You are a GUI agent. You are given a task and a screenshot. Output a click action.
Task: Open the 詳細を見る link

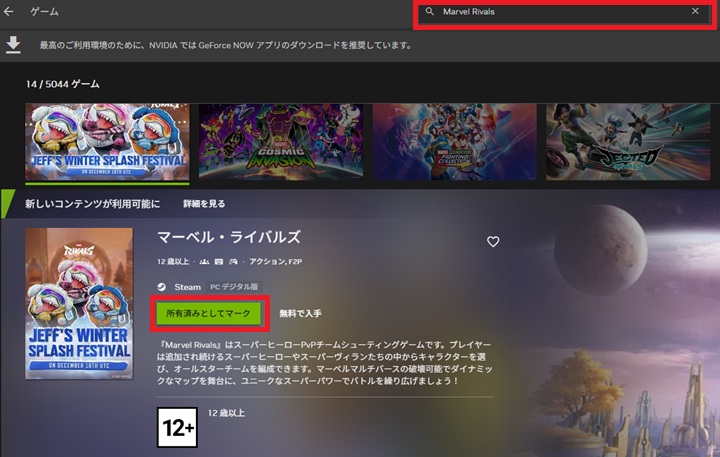203,204
